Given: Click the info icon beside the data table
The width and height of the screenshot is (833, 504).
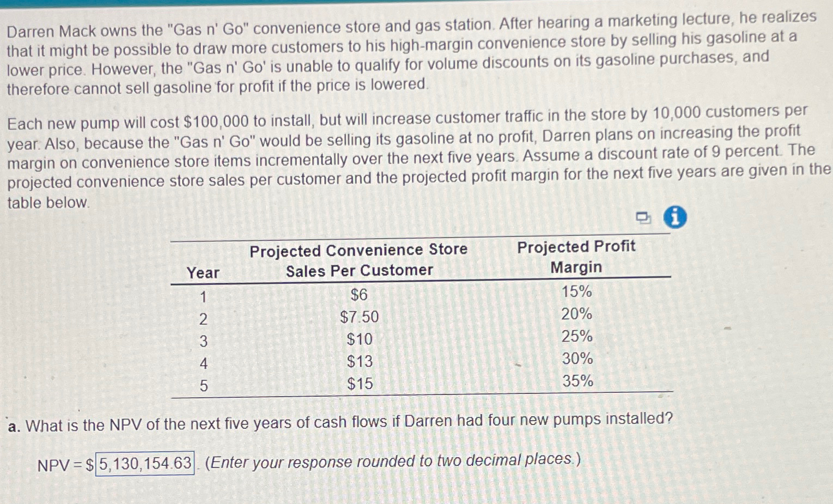Looking at the screenshot, I should point(675,217).
